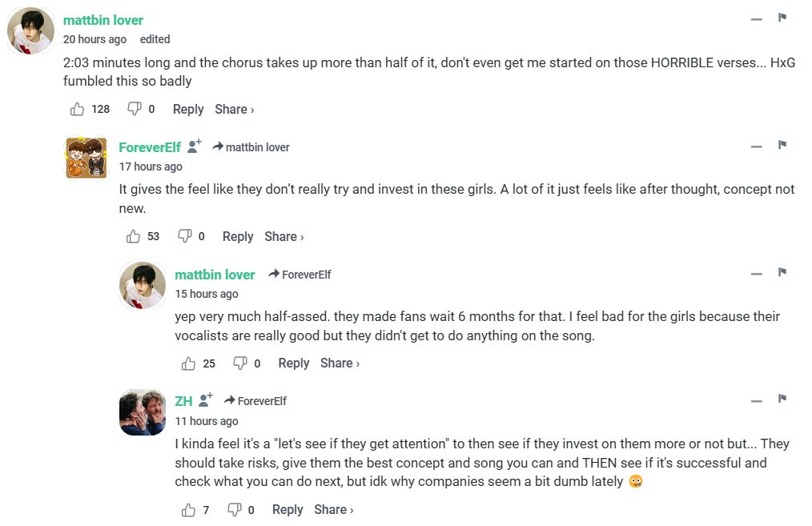Downvote ZH's comment about companies

tap(235, 510)
